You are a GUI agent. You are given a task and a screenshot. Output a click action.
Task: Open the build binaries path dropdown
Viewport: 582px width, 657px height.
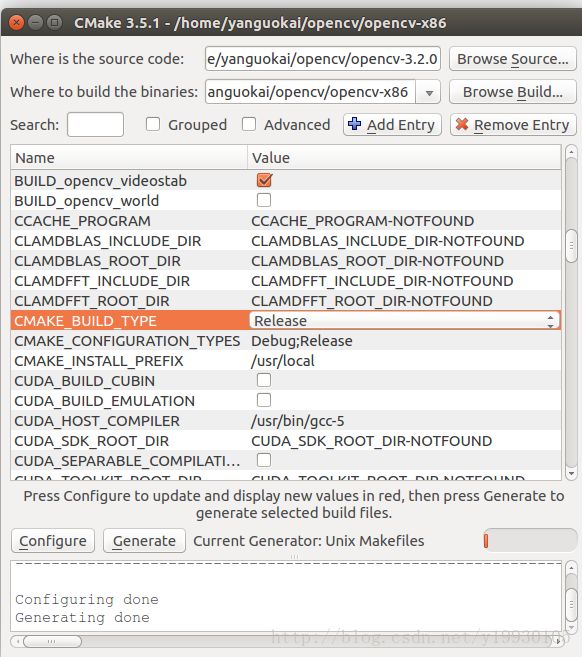tap(429, 92)
